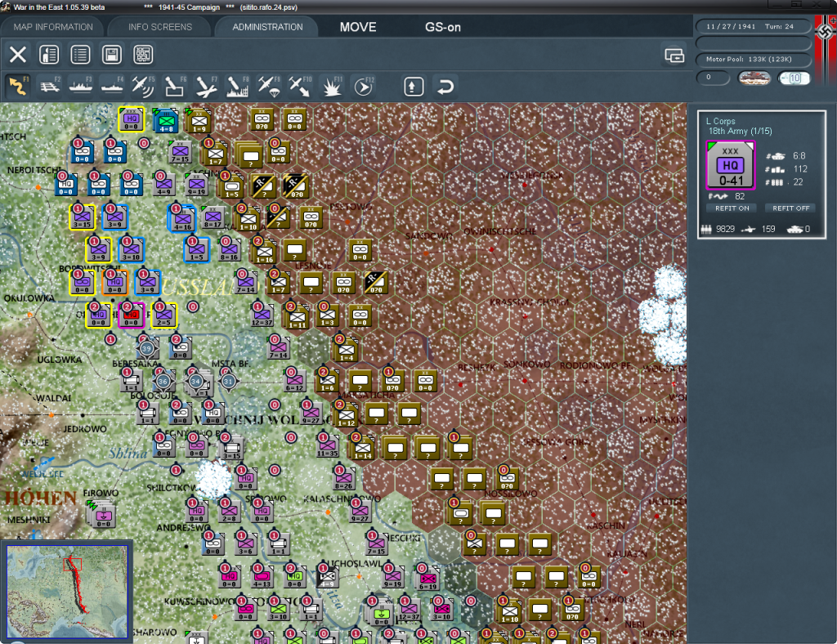Image resolution: width=837 pixels, height=644 pixels.
Task: Click the F12 end turn arrow icon
Action: point(363,86)
